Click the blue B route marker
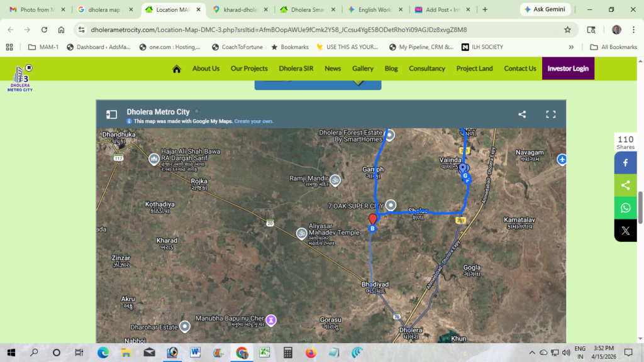Screen dimensions: 644x362 [372, 229]
